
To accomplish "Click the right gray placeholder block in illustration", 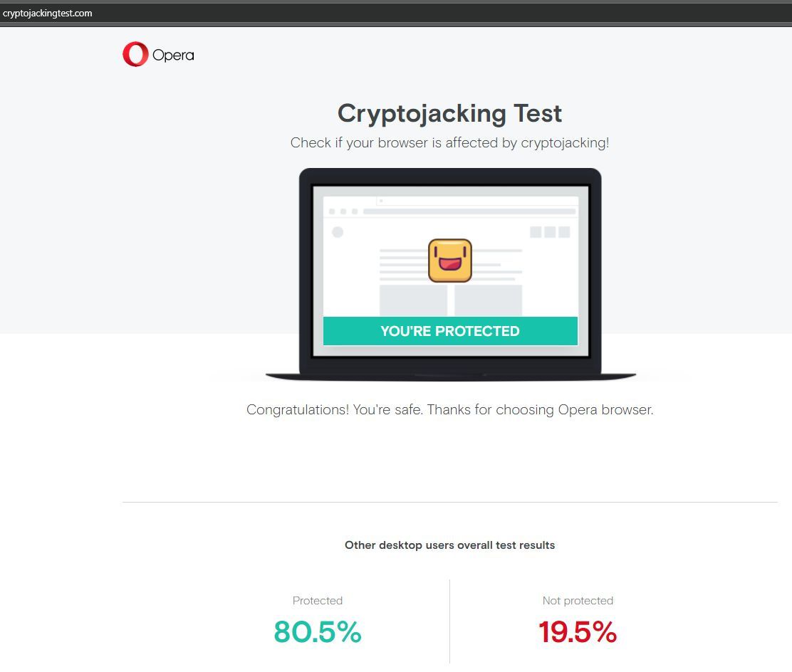I will tap(488, 300).
